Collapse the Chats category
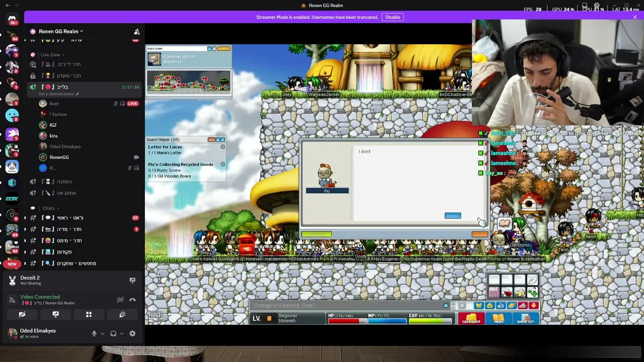Image resolution: width=644 pixels, height=362 pixels. click(50, 208)
